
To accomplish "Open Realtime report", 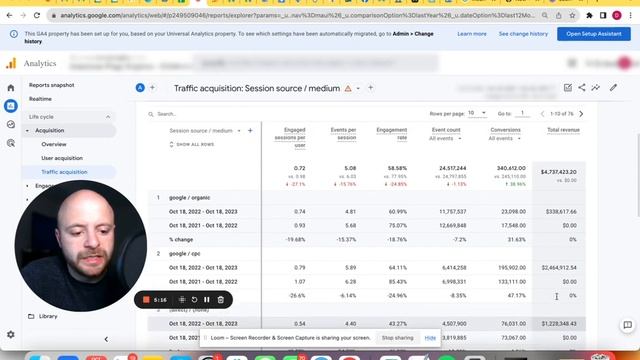I will [x=40, y=99].
